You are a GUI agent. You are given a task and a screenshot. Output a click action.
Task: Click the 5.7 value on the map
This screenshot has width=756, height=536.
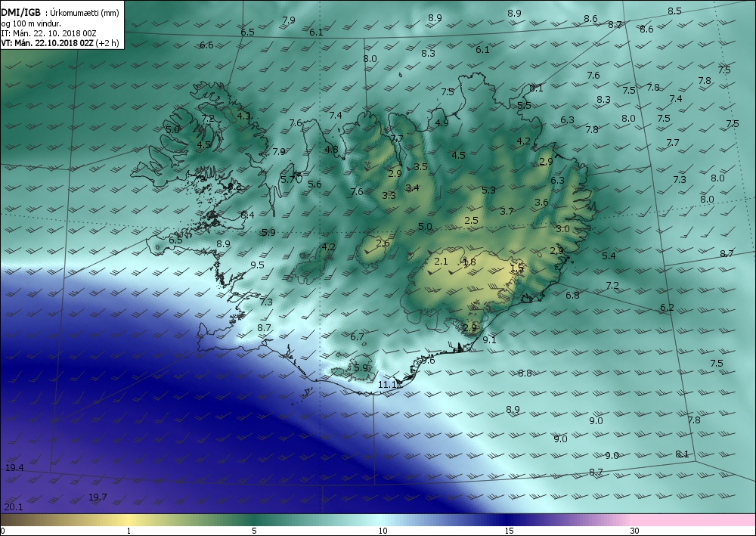[287, 179]
